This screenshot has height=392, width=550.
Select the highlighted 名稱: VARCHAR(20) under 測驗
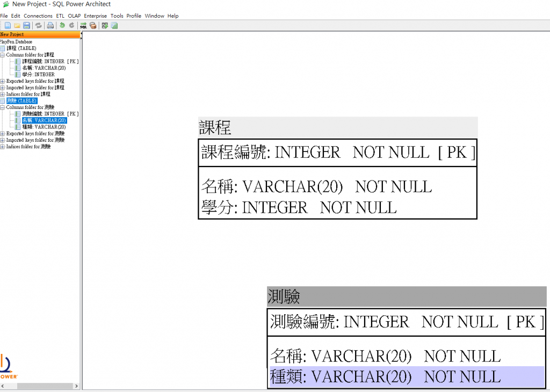(44, 120)
